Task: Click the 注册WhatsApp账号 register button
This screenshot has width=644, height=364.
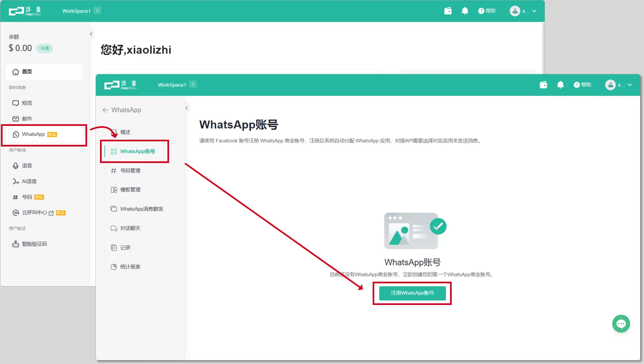Action: tap(412, 293)
